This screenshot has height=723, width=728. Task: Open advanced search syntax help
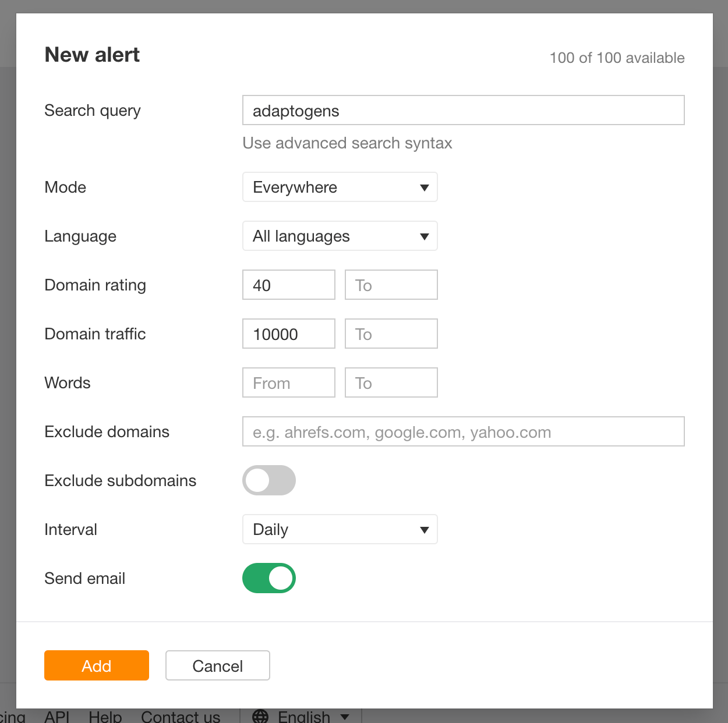pos(347,143)
